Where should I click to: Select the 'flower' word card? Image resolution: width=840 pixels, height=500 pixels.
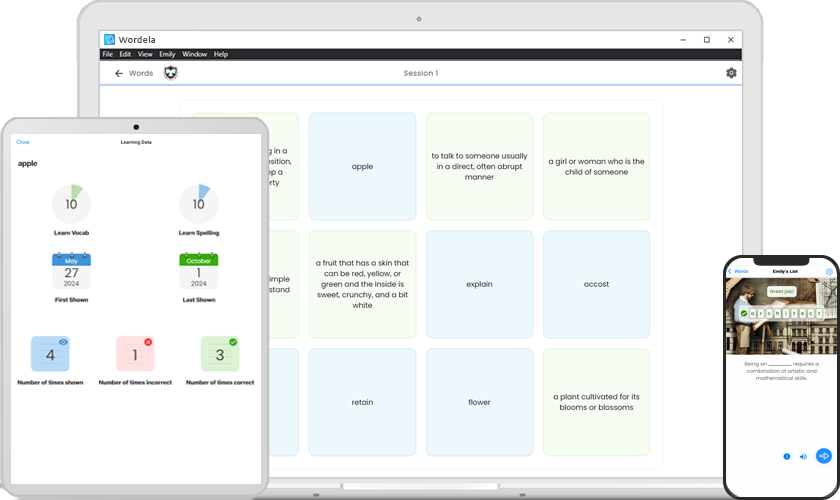click(x=479, y=402)
